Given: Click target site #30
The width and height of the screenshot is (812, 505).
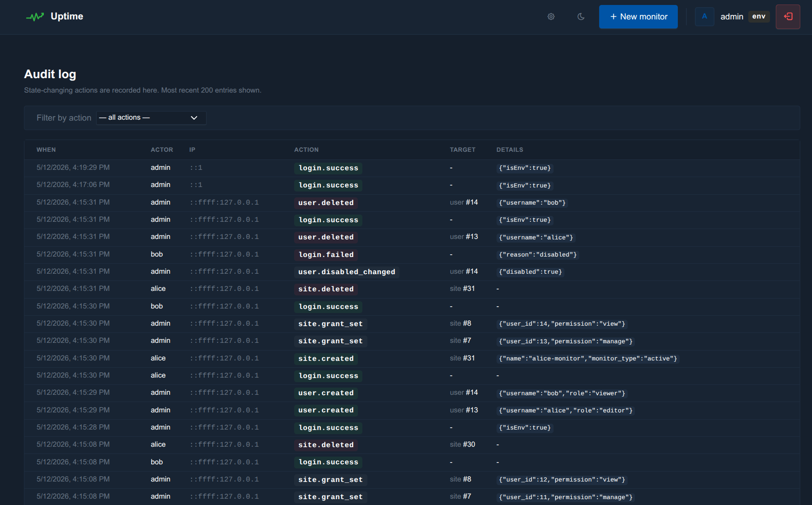Looking at the screenshot, I should pyautogui.click(x=462, y=444).
